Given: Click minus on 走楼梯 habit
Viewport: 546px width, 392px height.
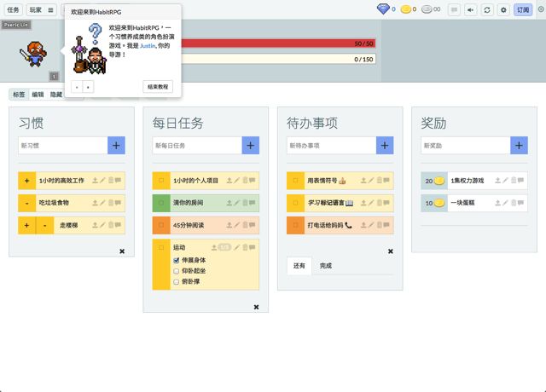Looking at the screenshot, I should pos(45,225).
